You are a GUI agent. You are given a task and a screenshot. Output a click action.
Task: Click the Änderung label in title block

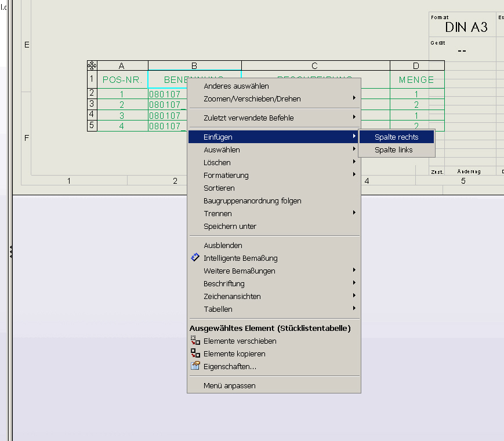[x=469, y=172]
